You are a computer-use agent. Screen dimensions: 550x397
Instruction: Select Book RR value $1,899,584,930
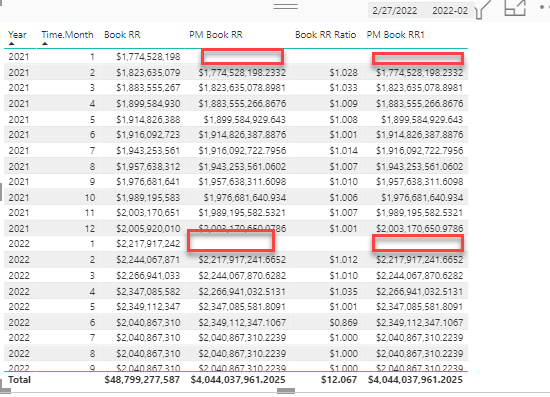[x=148, y=103]
